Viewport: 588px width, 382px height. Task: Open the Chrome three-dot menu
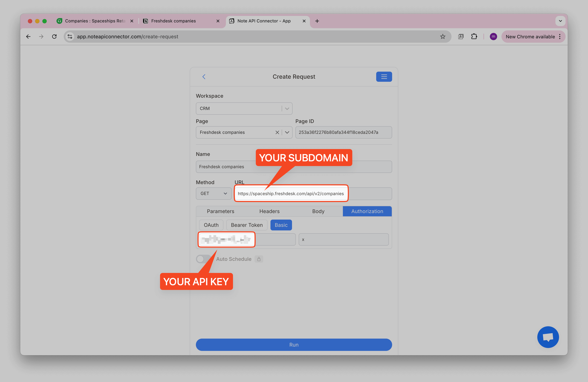[x=560, y=37]
